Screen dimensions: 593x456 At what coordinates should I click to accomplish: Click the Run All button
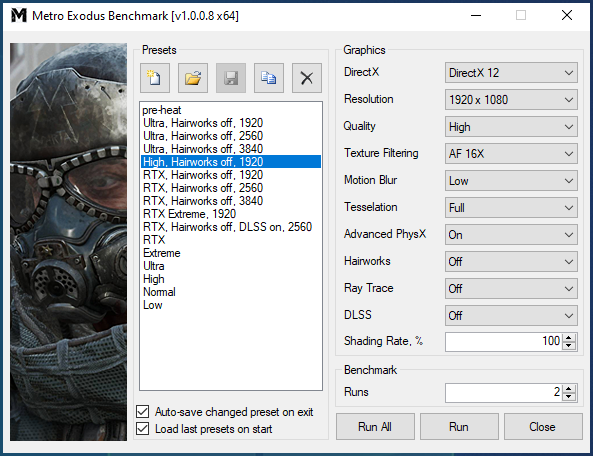(x=375, y=427)
